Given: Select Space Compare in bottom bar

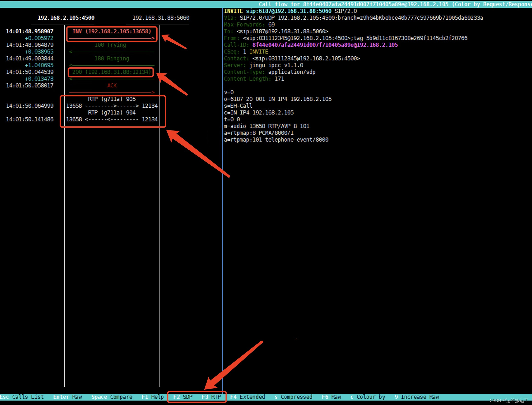Looking at the screenshot, I should [112, 397].
